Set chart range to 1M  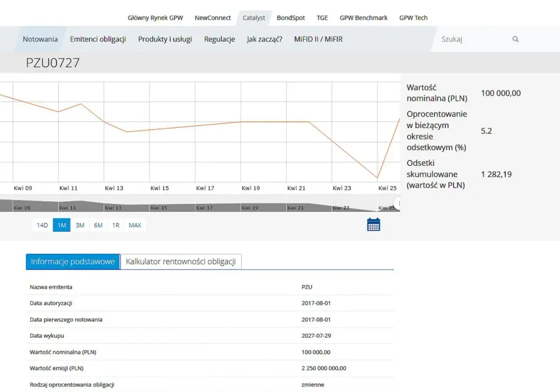point(62,225)
